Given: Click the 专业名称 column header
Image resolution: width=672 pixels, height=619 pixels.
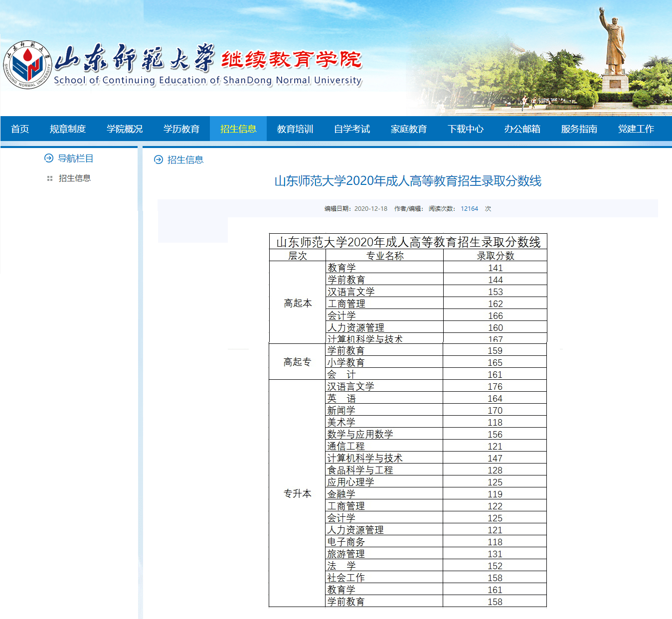Looking at the screenshot, I should pyautogui.click(x=385, y=256).
